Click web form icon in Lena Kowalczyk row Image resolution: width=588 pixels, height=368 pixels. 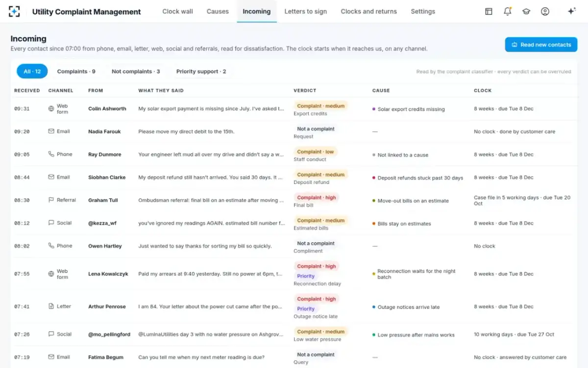point(51,274)
